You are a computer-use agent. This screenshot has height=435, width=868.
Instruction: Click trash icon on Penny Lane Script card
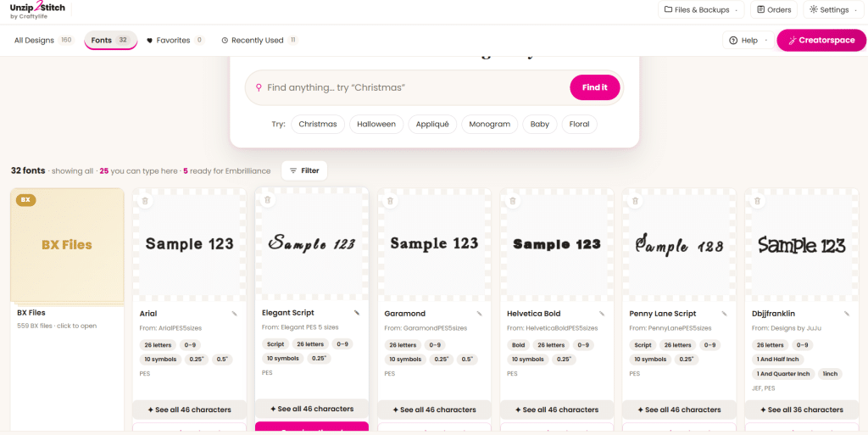coord(635,201)
